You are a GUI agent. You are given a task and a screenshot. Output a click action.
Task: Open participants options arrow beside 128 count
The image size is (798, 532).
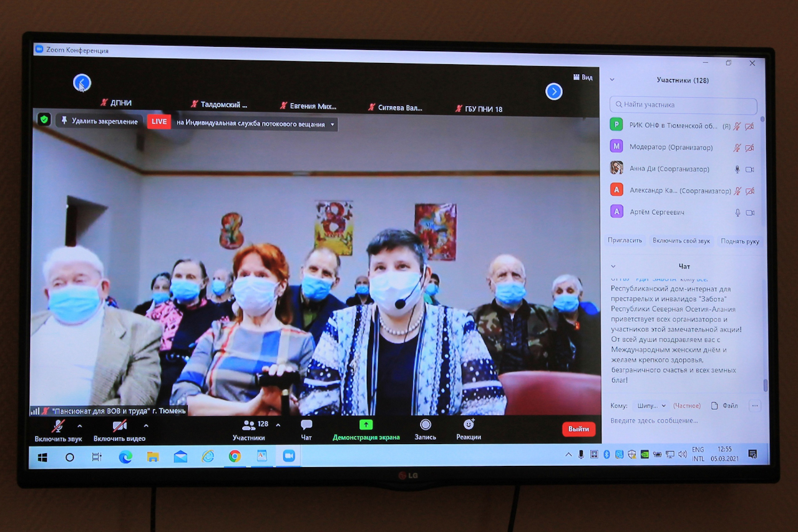[278, 425]
